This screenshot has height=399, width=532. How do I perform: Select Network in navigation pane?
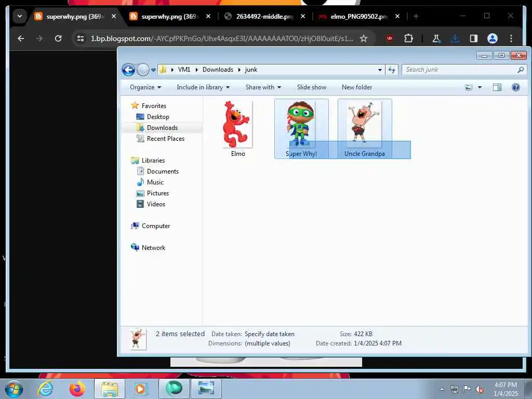point(153,248)
